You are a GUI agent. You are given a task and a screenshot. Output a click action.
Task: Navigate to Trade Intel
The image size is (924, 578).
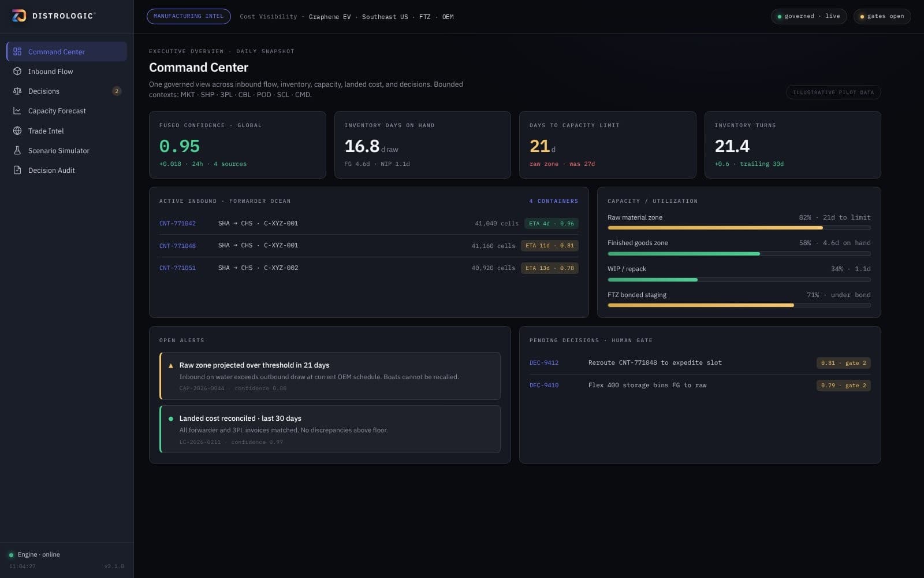[66, 131]
